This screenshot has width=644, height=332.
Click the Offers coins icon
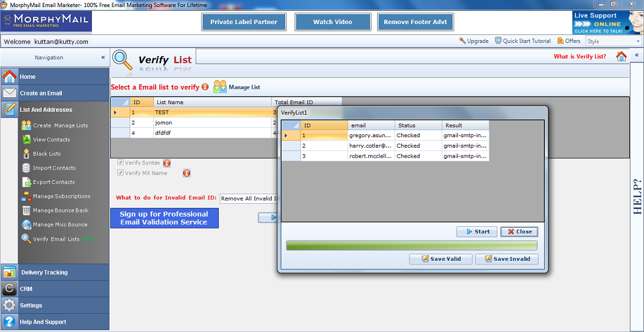coord(560,41)
